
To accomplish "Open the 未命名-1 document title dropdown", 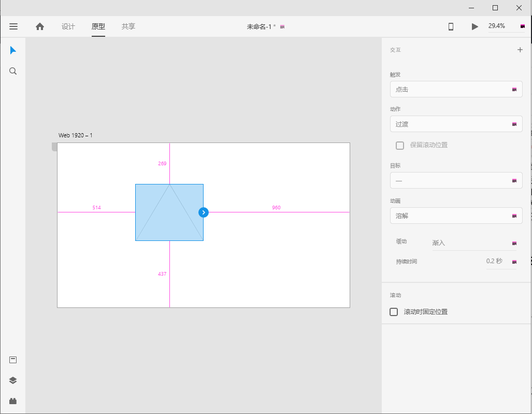I will (265, 26).
